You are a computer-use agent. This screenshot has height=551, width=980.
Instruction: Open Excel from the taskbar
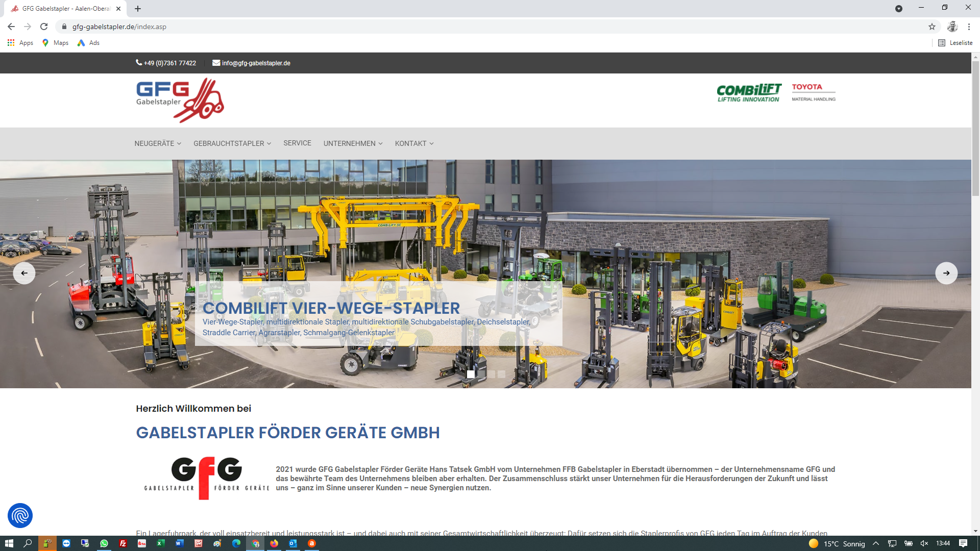pyautogui.click(x=160, y=543)
